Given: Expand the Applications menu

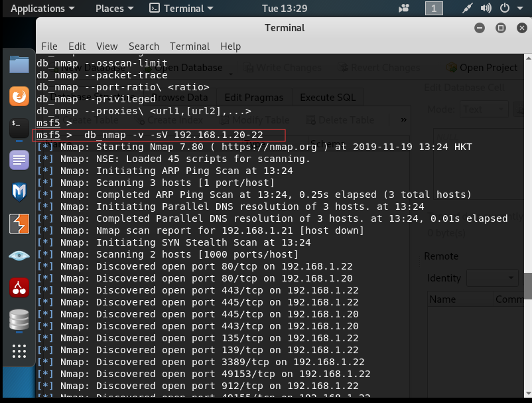Looking at the screenshot, I should coord(42,9).
